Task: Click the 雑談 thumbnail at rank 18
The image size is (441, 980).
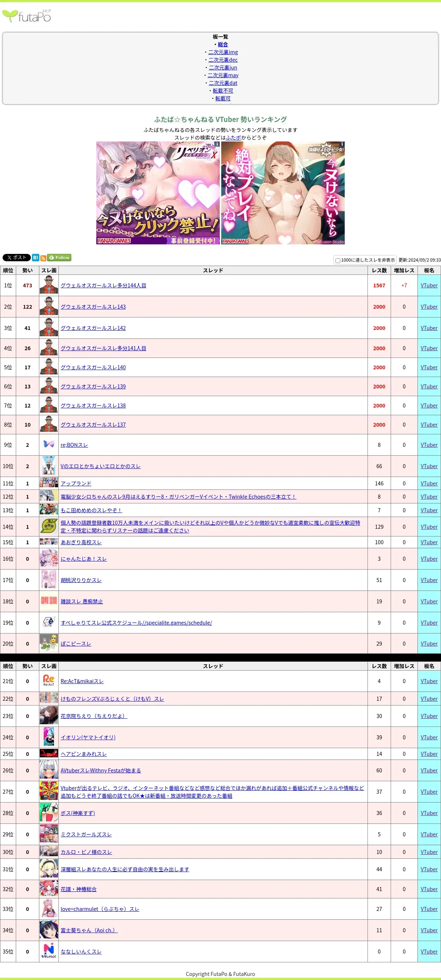Action: click(x=49, y=601)
